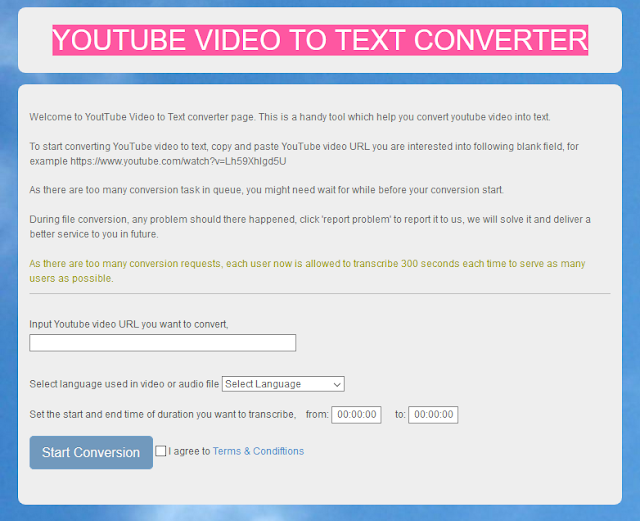The image size is (640, 521).
Task: Click 'Set the start and end time' label
Action: [x=162, y=414]
